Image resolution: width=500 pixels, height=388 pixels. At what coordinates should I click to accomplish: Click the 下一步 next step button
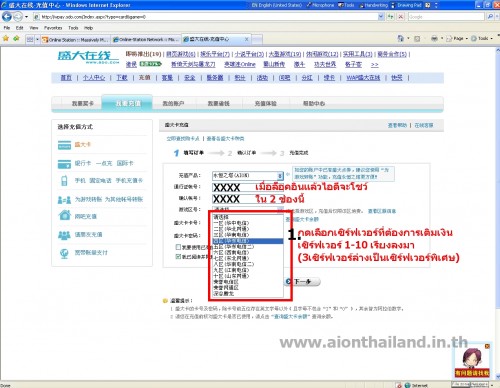(303, 282)
